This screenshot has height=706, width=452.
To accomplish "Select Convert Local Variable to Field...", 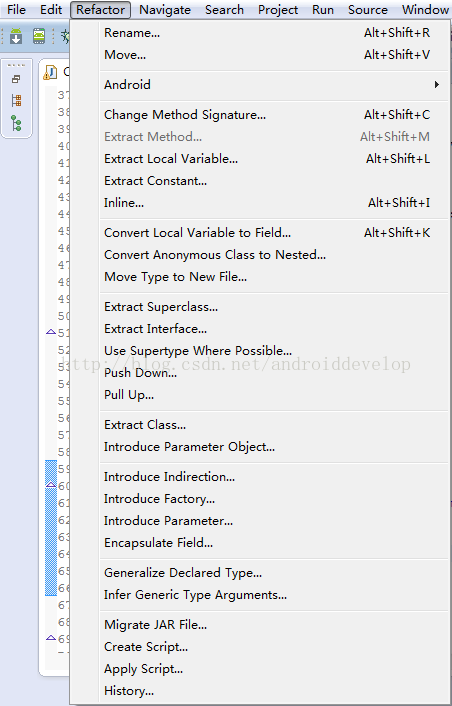I will pos(267,233).
